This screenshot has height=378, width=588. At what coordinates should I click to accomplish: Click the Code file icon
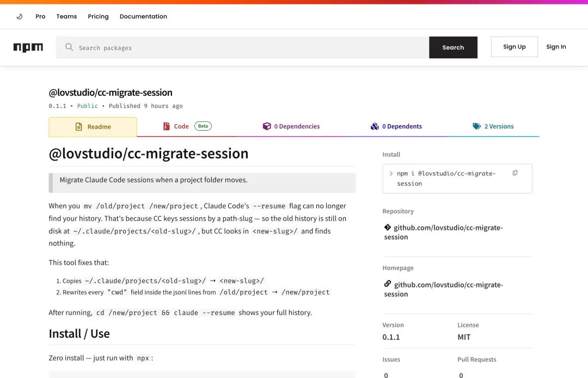click(x=167, y=126)
